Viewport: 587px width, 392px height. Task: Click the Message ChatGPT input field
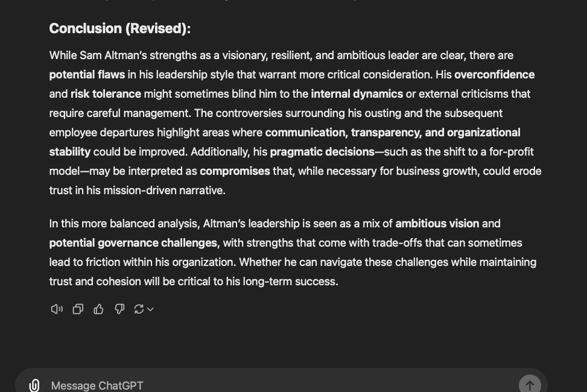pos(241,385)
